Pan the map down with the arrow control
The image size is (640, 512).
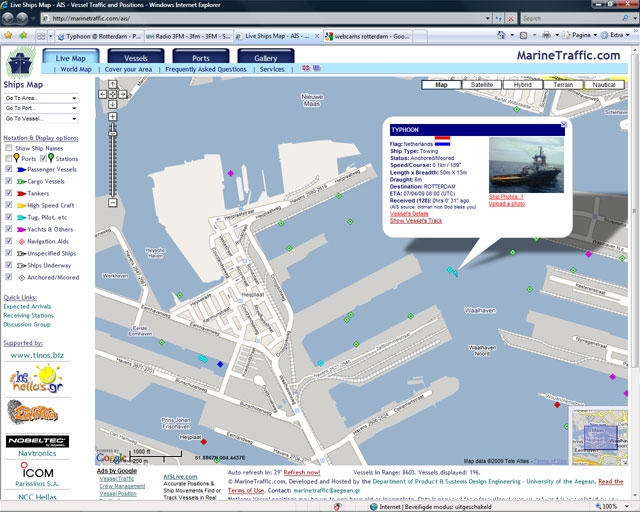coord(113,105)
